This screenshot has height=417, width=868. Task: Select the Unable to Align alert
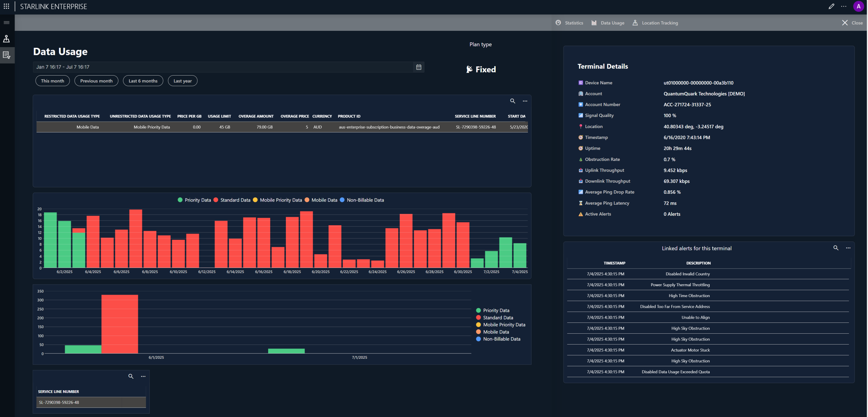[x=708, y=317]
